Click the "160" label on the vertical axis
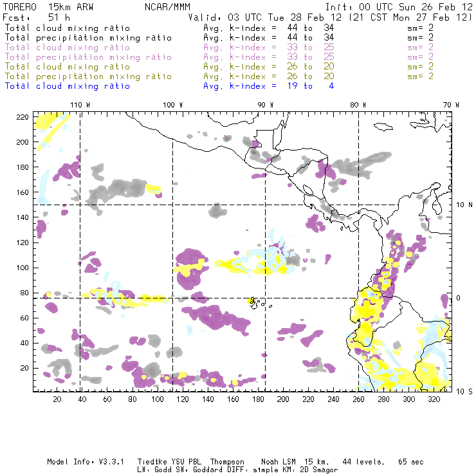This screenshot has height=476, width=476. tap(23, 192)
